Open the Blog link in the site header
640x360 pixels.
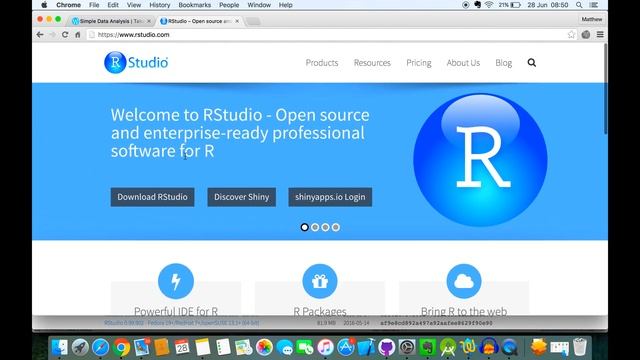tap(504, 62)
